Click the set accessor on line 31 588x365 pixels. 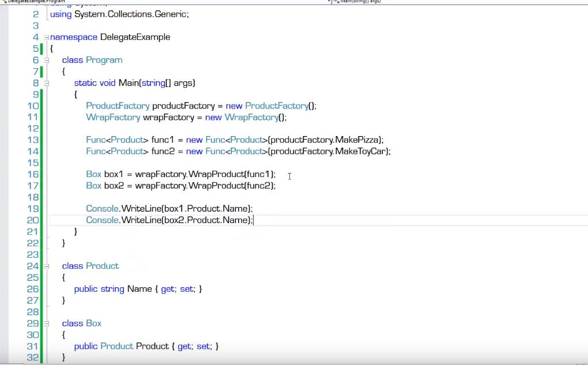[x=203, y=346]
